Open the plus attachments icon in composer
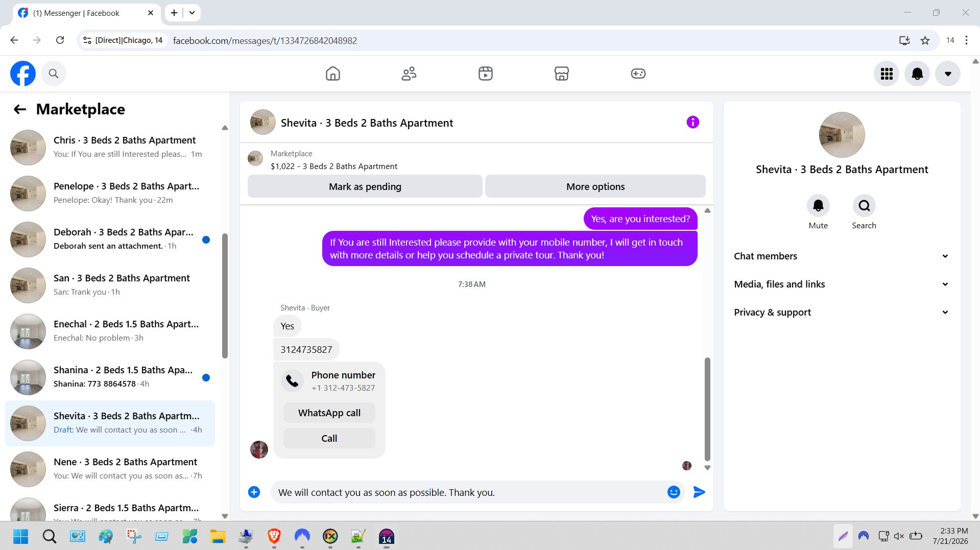 tap(254, 492)
